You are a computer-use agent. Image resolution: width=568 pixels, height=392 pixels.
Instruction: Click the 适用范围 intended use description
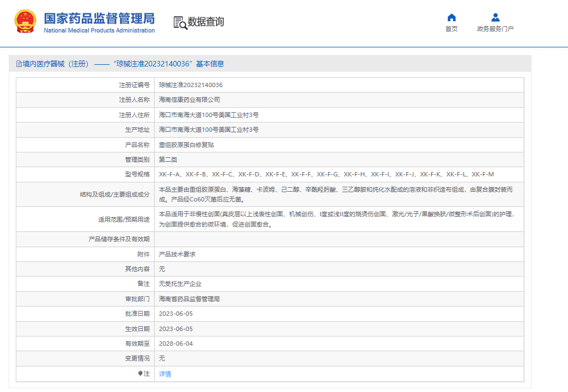337,219
